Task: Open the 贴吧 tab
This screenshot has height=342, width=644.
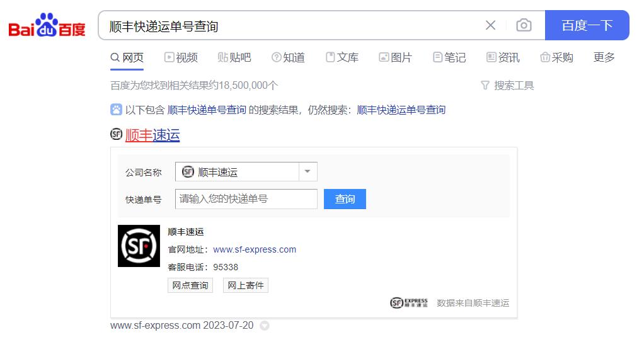Action: click(x=234, y=57)
